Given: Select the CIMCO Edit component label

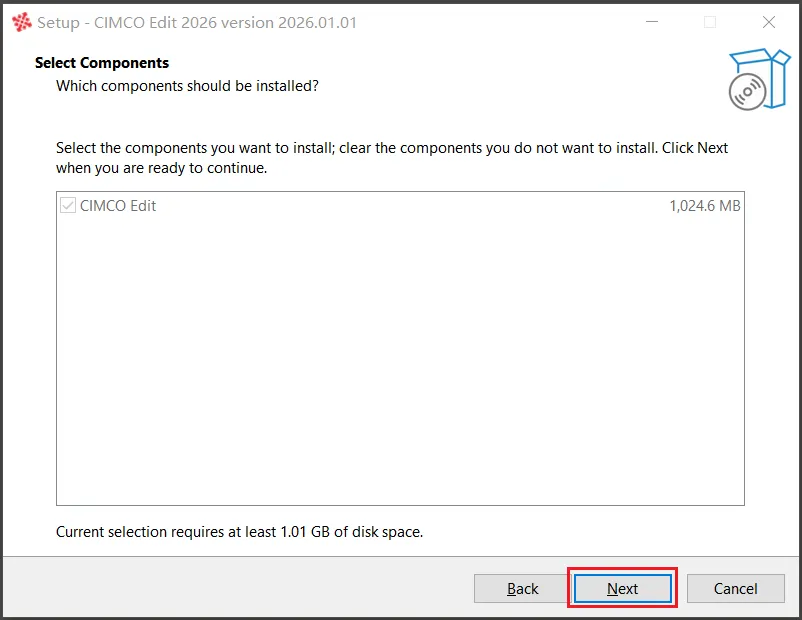Looking at the screenshot, I should (x=118, y=206).
